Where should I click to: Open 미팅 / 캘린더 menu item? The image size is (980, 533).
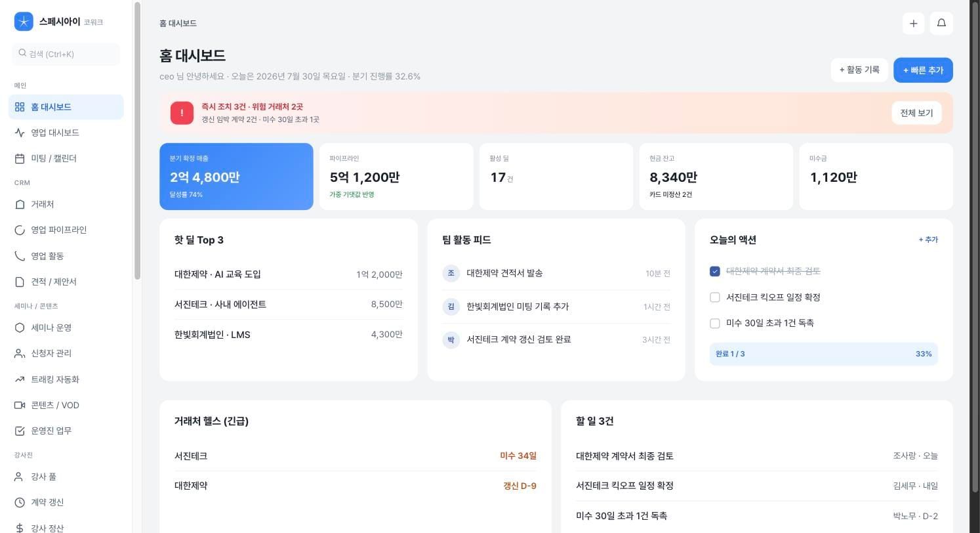[x=66, y=158]
